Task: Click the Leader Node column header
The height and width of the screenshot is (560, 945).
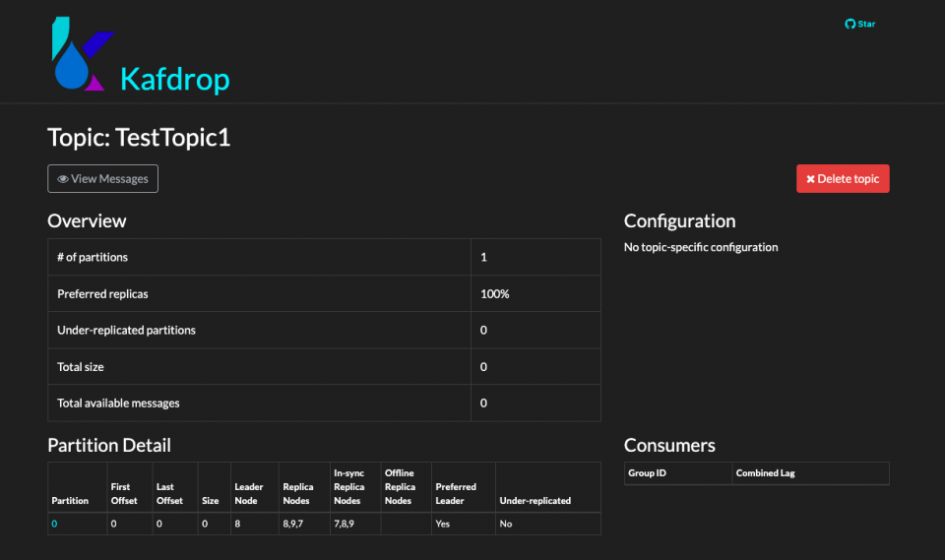Action: pos(248,493)
